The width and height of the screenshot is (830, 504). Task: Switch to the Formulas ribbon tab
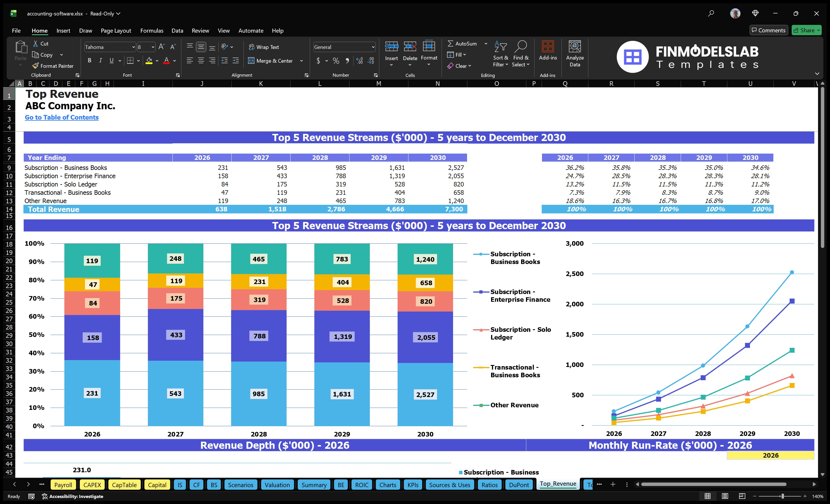coord(152,31)
